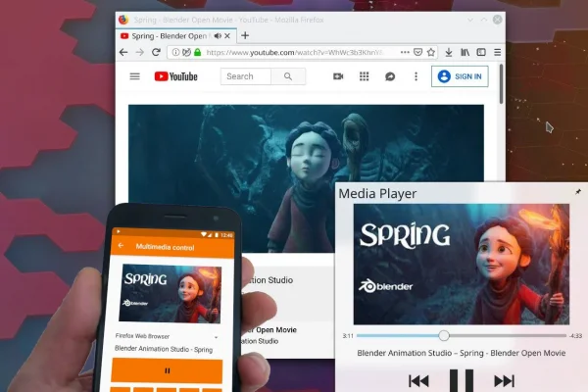Viewport: 588px width, 392px height.
Task: Toggle Firefox sidebar icon
Action: (x=481, y=52)
